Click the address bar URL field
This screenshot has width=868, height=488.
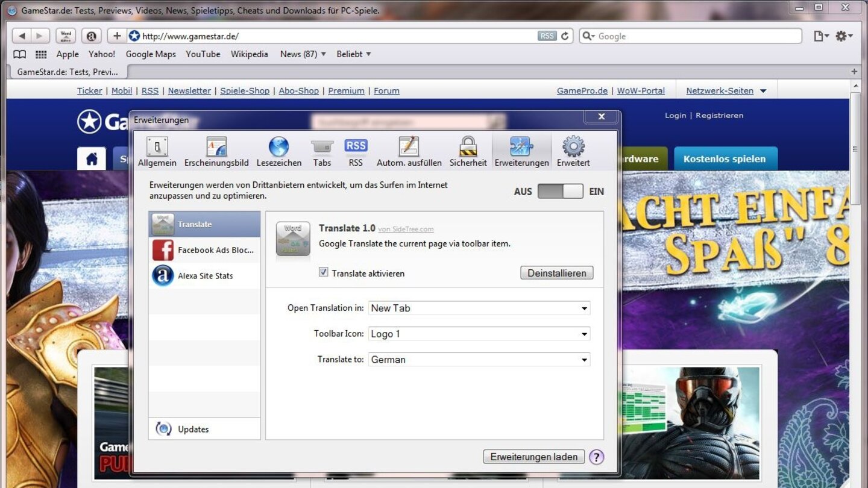pyautogui.click(x=338, y=36)
